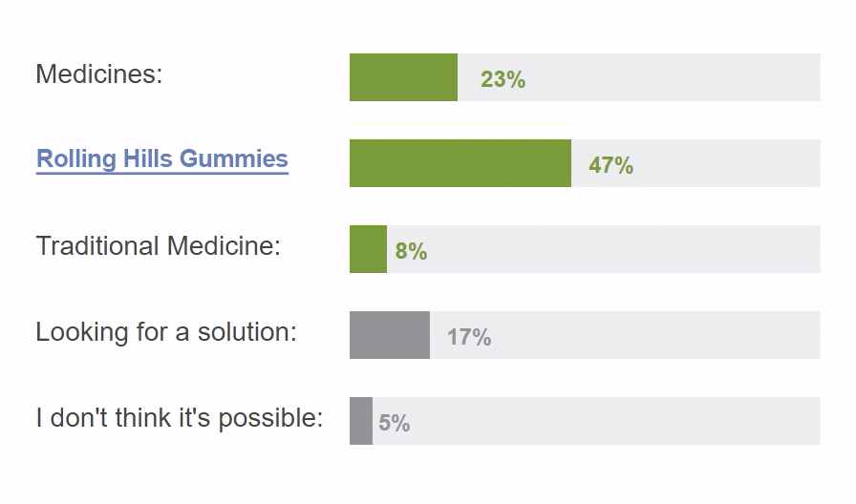Click empty track of Looking for a solution bar
The image size is (856, 504).
click(655, 335)
